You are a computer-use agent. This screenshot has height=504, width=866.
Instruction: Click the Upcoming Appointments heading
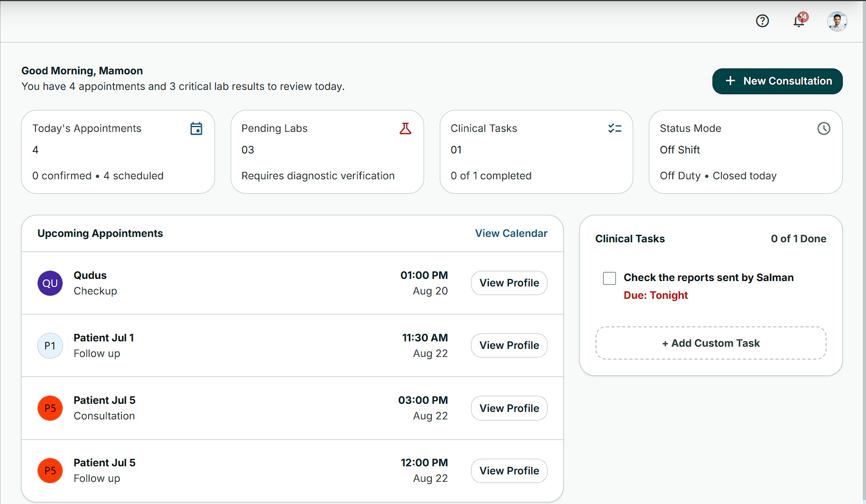click(100, 233)
